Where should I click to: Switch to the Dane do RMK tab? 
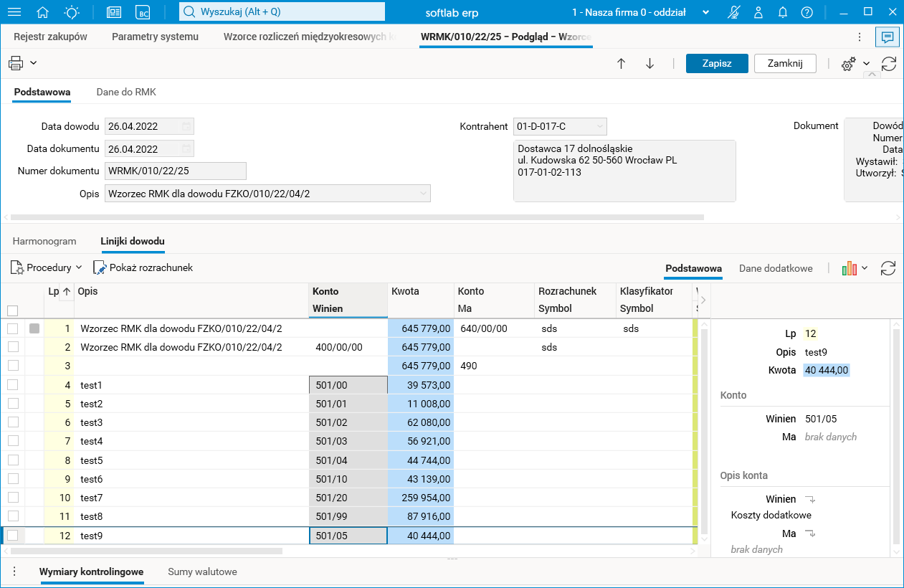126,92
